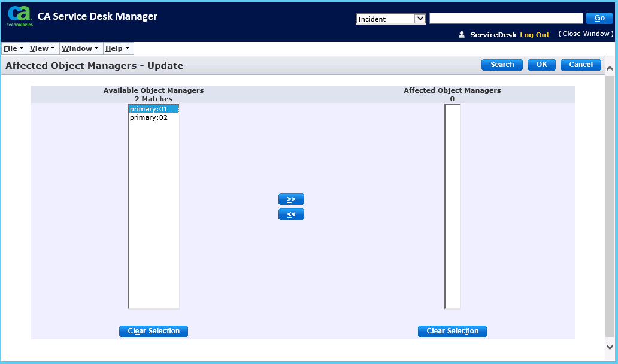The width and height of the screenshot is (618, 364).
Task: Confirm with the OK button
Action: tap(541, 65)
